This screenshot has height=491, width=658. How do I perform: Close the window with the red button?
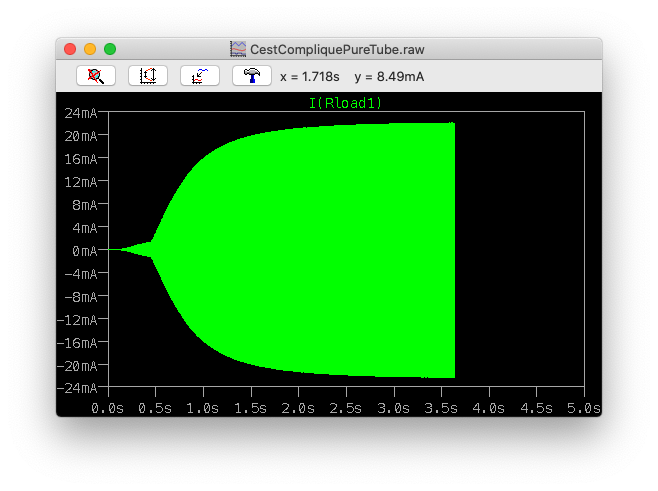tap(70, 49)
